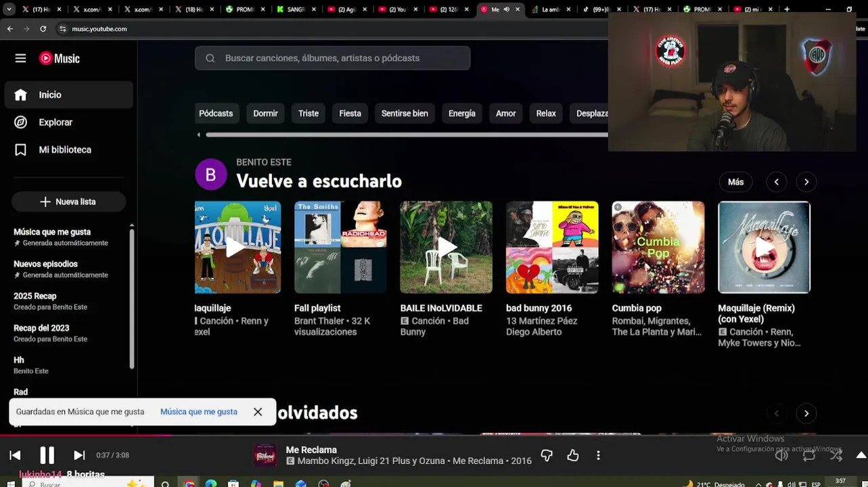Select the Relax mood chip
The height and width of the screenshot is (487, 868).
[546, 114]
